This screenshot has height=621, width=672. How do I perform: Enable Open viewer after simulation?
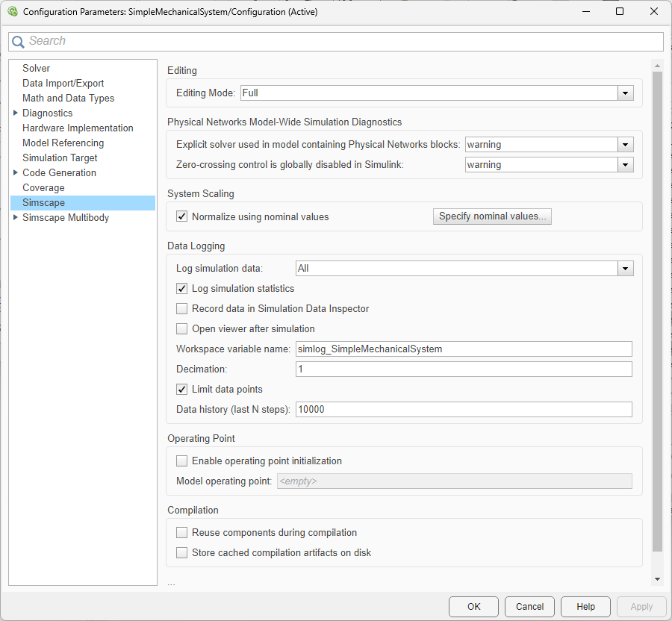click(x=181, y=329)
